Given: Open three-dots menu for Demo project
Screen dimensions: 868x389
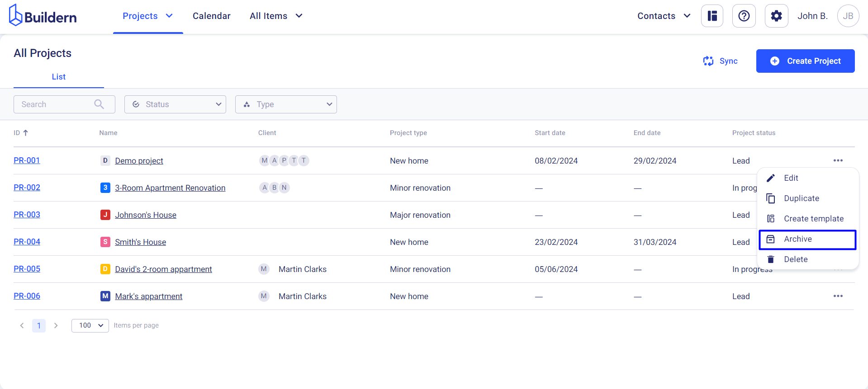Looking at the screenshot, I should click(838, 160).
